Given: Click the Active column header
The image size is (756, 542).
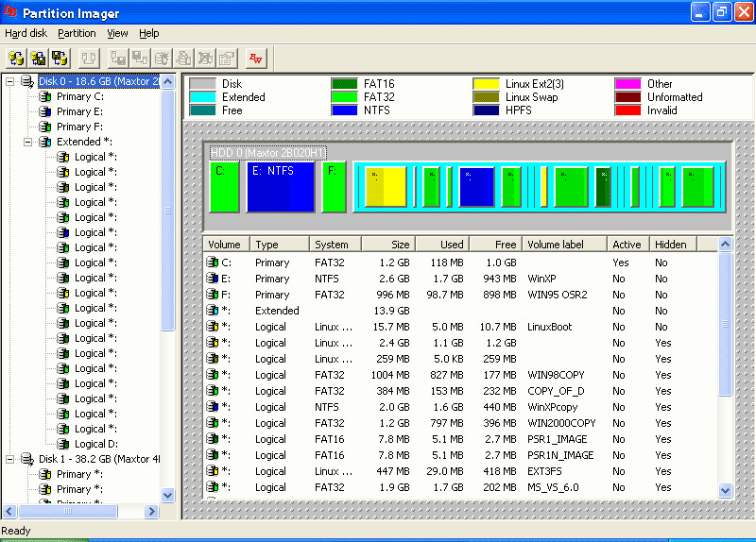Looking at the screenshot, I should [628, 245].
